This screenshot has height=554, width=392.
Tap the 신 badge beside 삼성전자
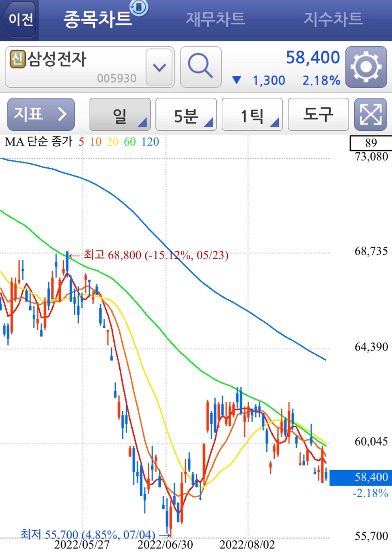[x=17, y=59]
